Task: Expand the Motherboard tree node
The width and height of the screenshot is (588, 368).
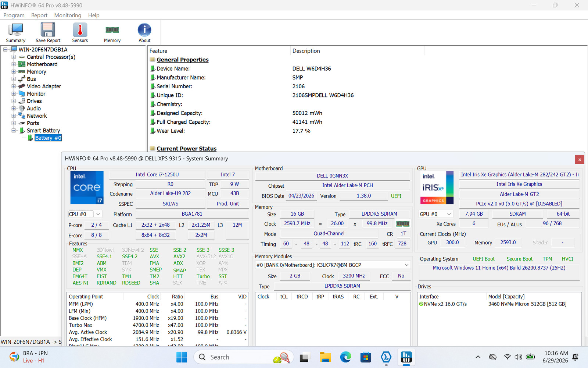Action: (x=14, y=64)
